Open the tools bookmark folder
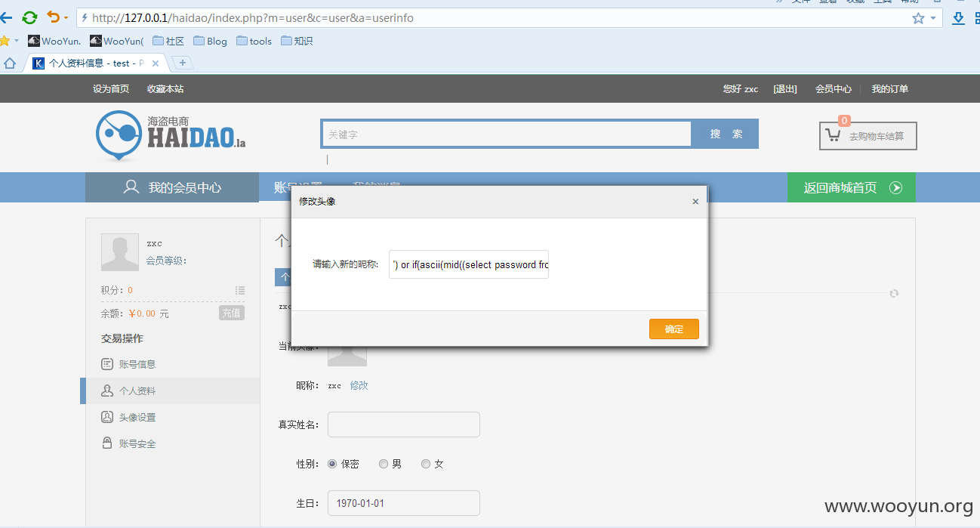The image size is (980, 528). click(254, 41)
